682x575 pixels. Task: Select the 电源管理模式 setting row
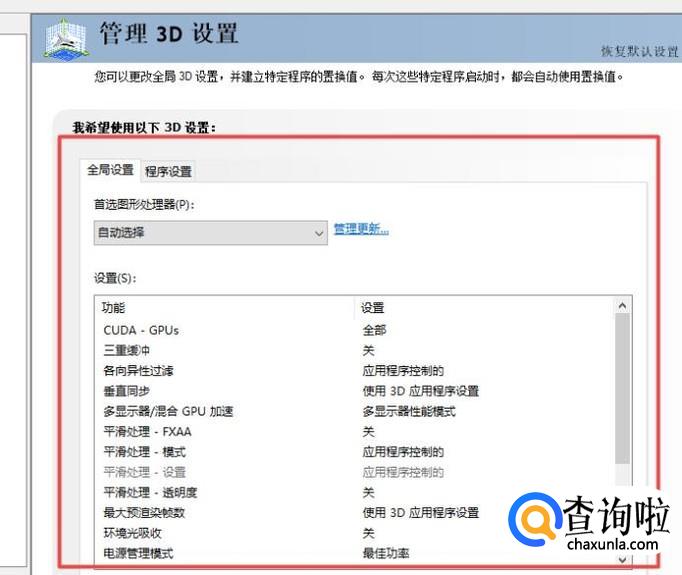click(x=354, y=553)
